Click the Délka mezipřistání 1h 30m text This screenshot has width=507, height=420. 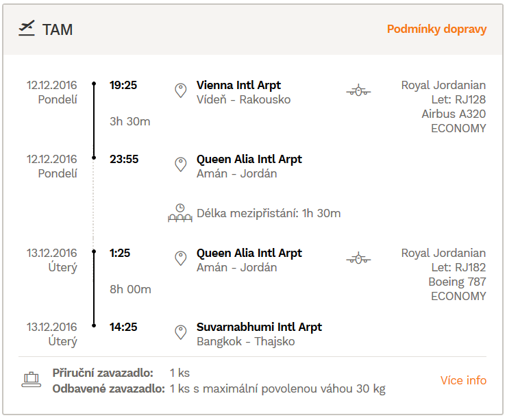[269, 213]
